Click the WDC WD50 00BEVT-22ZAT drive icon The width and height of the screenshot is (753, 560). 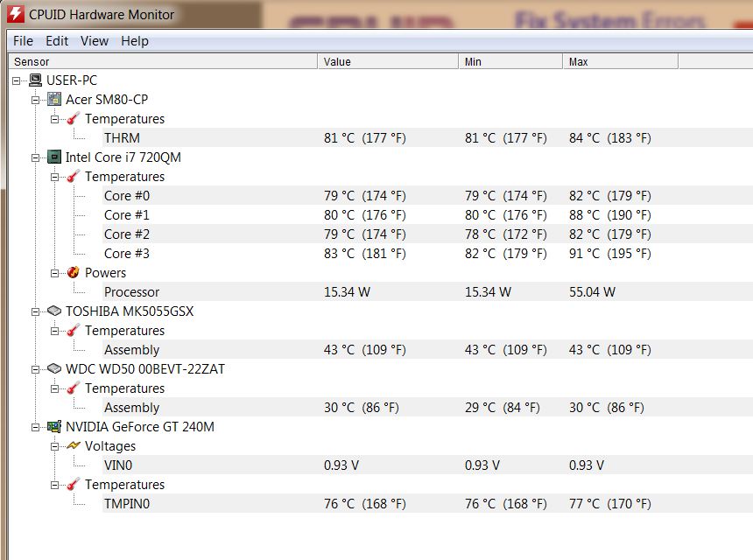tap(54, 368)
